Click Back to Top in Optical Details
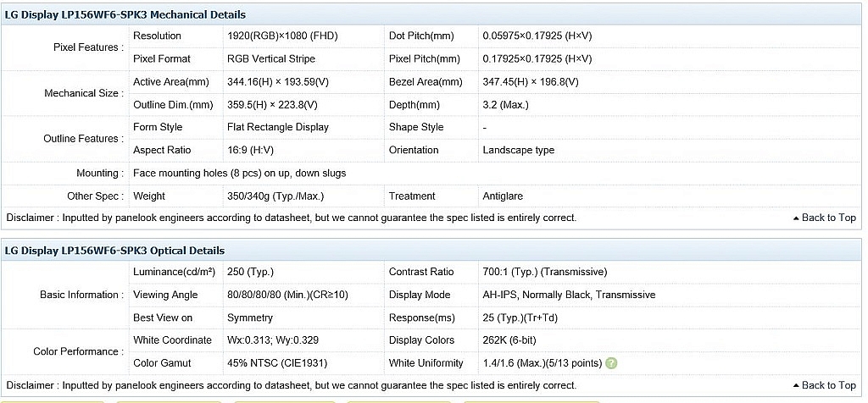 coord(824,385)
